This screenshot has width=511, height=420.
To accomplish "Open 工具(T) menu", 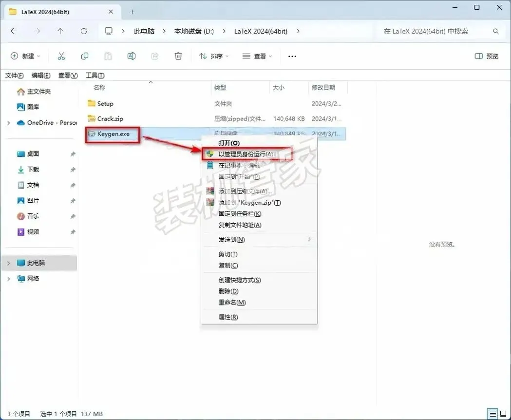I will [x=95, y=76].
